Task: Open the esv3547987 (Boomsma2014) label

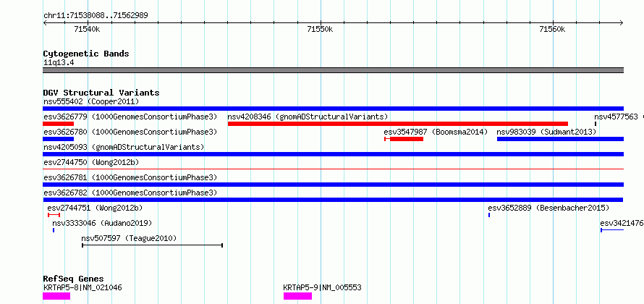Action: tap(436, 132)
